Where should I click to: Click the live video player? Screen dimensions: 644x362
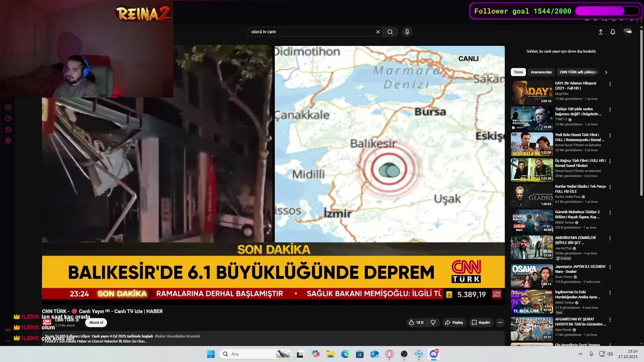[273, 175]
